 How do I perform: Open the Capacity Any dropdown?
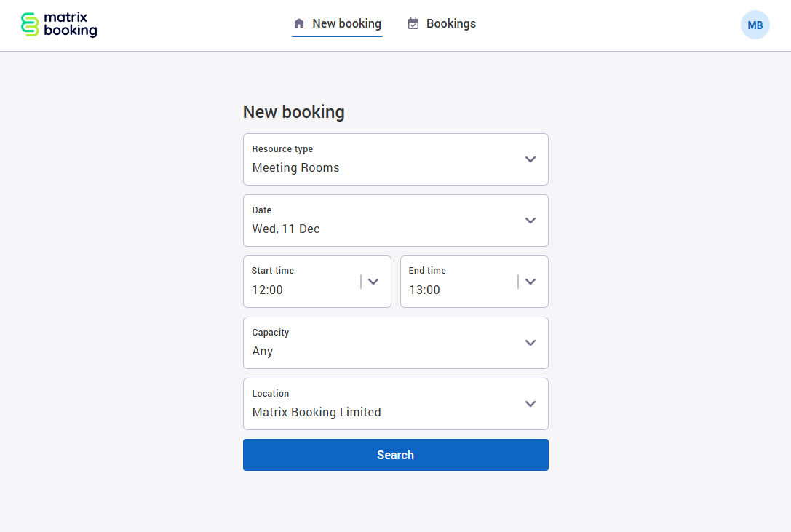[396, 343]
